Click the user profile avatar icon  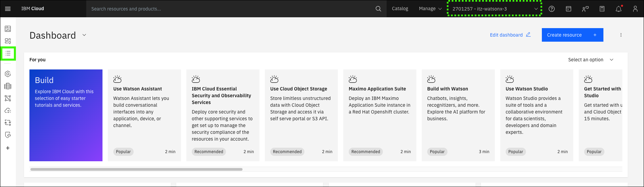(635, 9)
